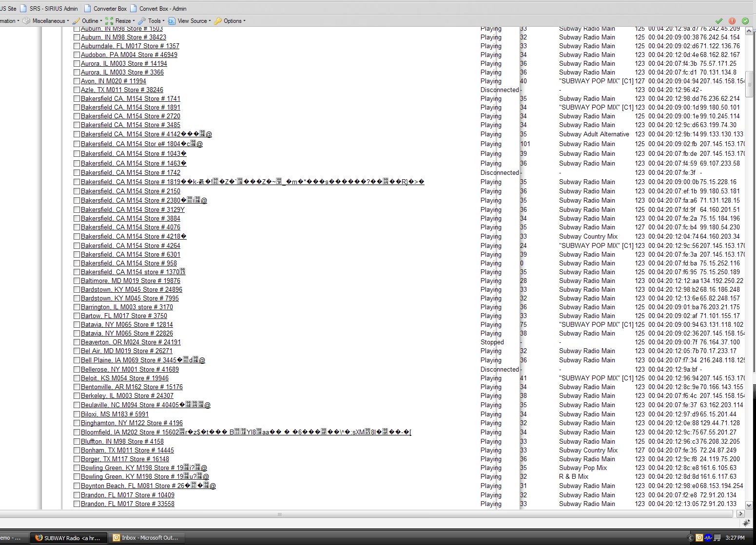Open the Convert Box - Admin bookmark
Image resolution: width=756 pixels, height=545 pixels.
click(x=162, y=8)
